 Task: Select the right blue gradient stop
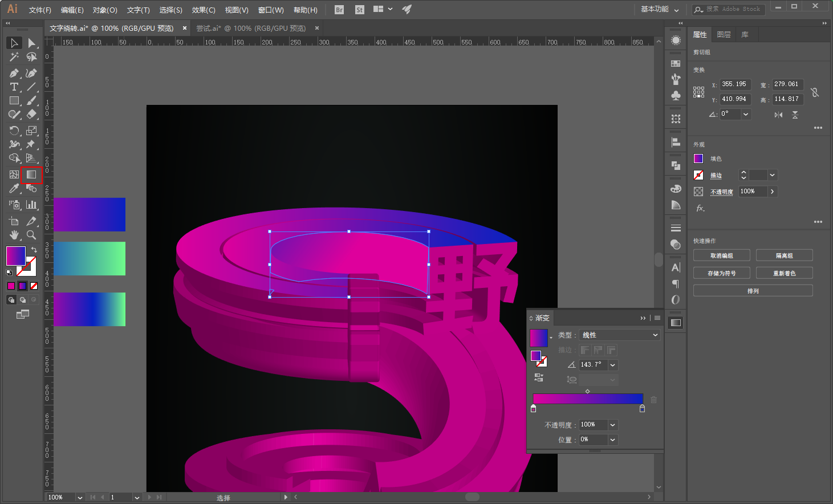[x=642, y=409]
